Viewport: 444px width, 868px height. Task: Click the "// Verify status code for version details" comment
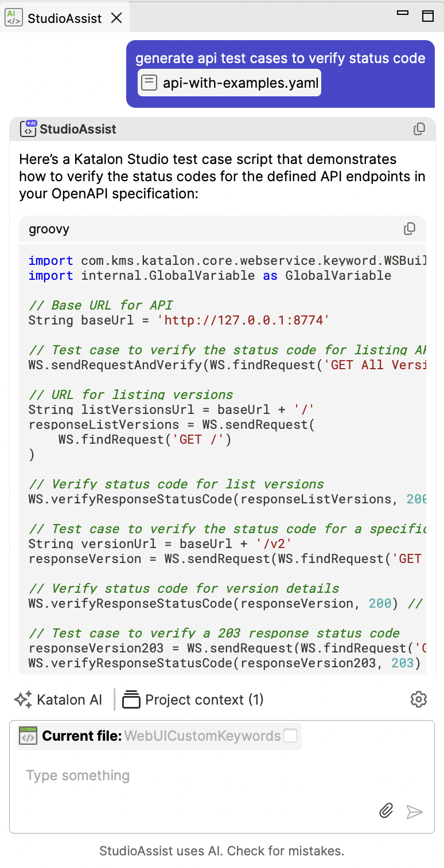tap(184, 588)
